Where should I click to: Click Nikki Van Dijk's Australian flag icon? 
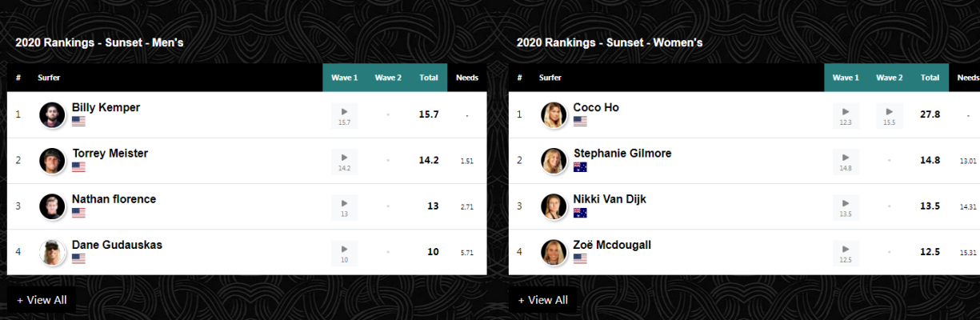[580, 213]
